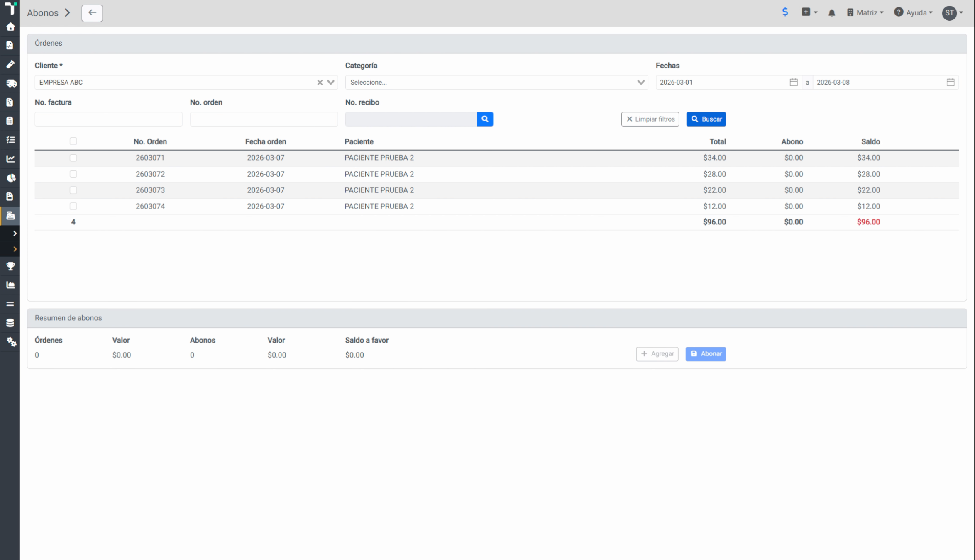Image resolution: width=975 pixels, height=560 pixels.
Task: Click the No. orden input field
Action: 264,119
